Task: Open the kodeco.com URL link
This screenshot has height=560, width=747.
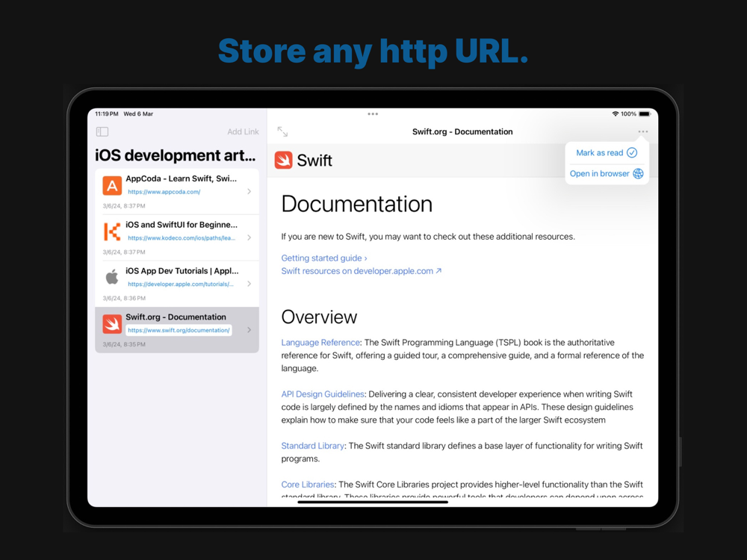Action: [x=182, y=238]
